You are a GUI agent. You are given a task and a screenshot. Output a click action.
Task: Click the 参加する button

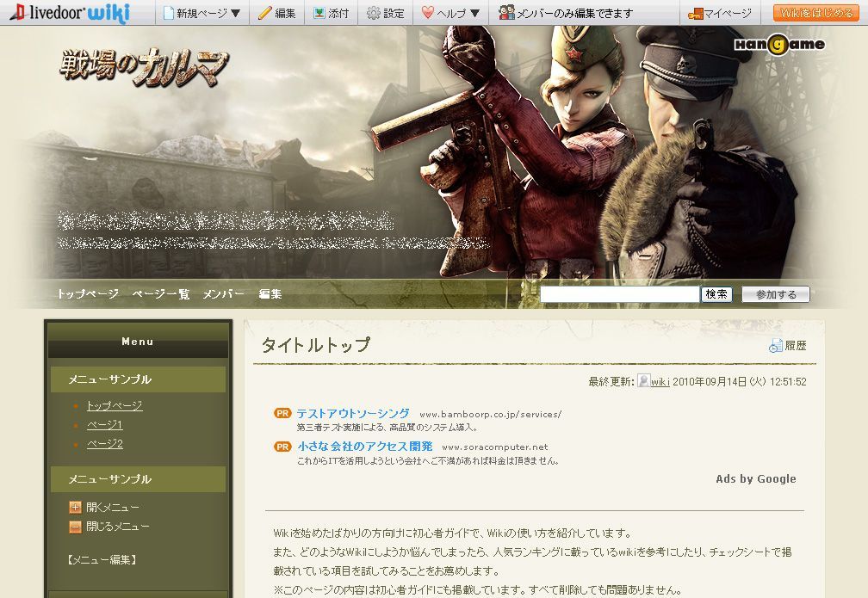(776, 294)
